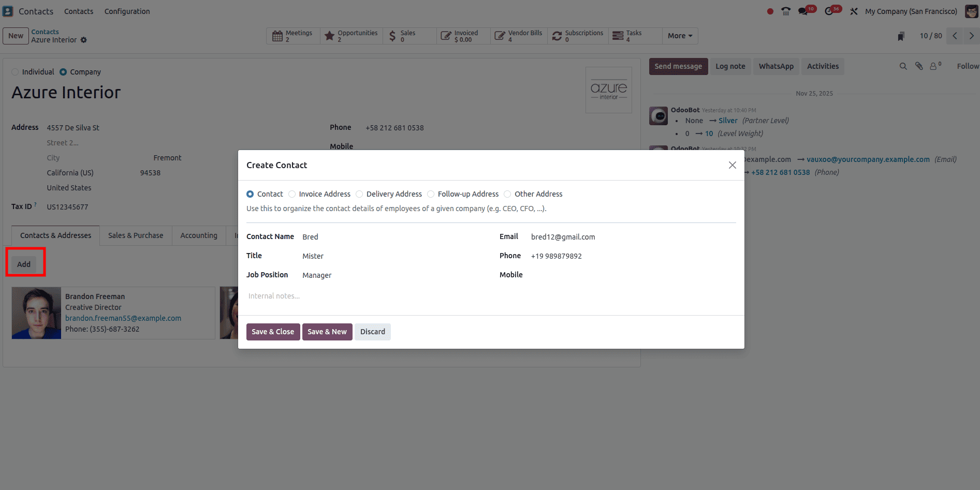980x490 pixels.
Task: Switch to the Accounting tab
Action: click(x=198, y=235)
